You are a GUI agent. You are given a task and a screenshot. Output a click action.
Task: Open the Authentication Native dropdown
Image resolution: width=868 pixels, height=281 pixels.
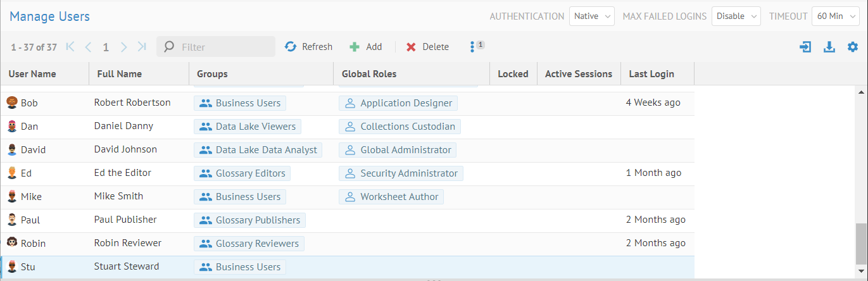[592, 16]
